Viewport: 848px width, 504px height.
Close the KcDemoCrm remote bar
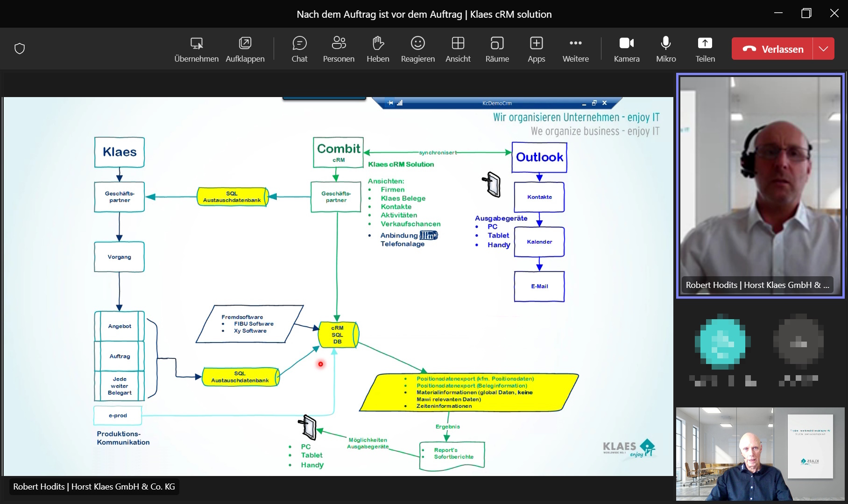pos(604,103)
